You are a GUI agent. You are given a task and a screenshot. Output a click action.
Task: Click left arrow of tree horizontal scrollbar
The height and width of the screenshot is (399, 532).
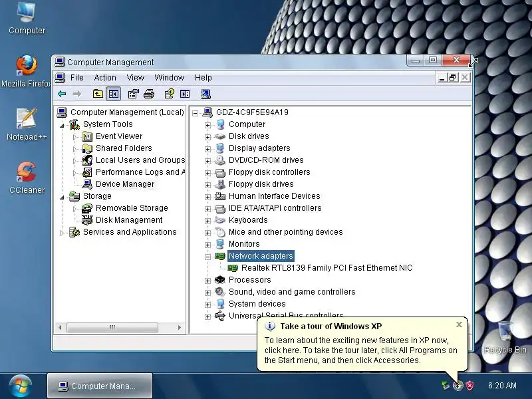coord(60,327)
